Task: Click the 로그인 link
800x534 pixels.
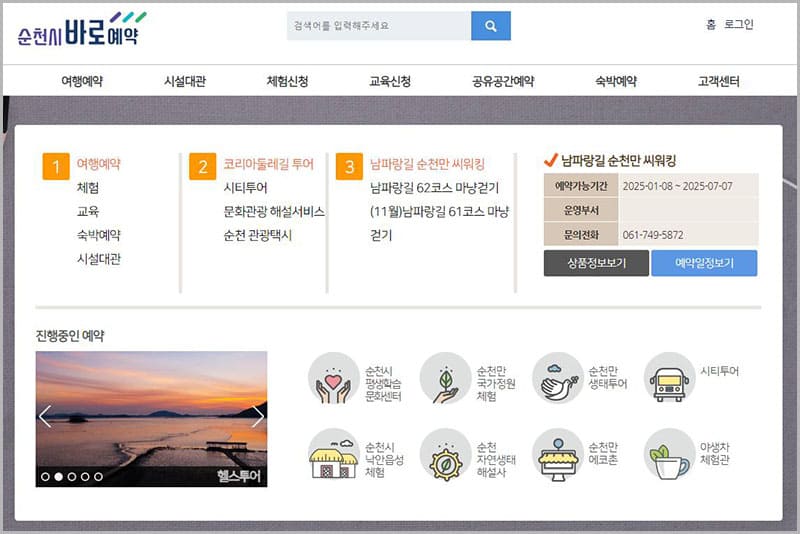Action: click(x=739, y=25)
